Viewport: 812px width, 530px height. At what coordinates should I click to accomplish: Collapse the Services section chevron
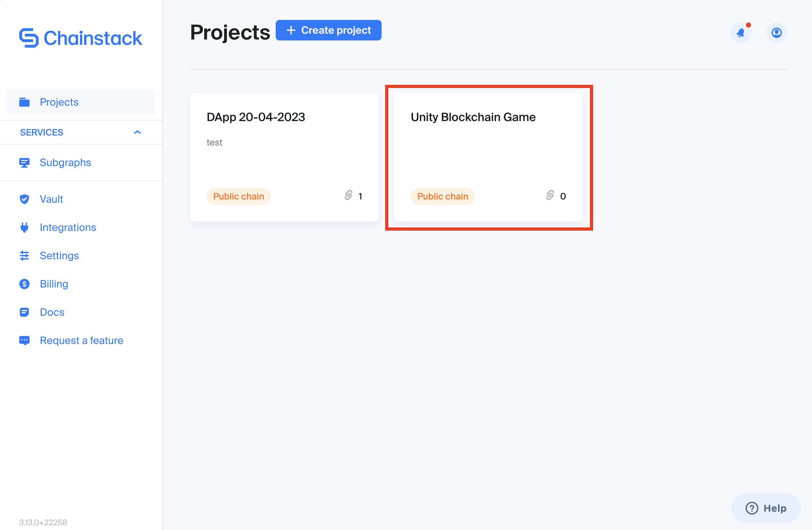click(137, 132)
